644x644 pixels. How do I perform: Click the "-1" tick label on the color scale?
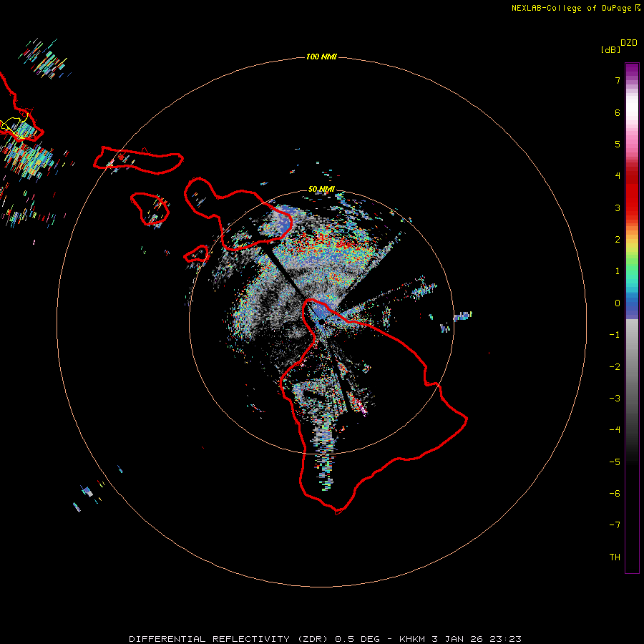(x=615, y=335)
